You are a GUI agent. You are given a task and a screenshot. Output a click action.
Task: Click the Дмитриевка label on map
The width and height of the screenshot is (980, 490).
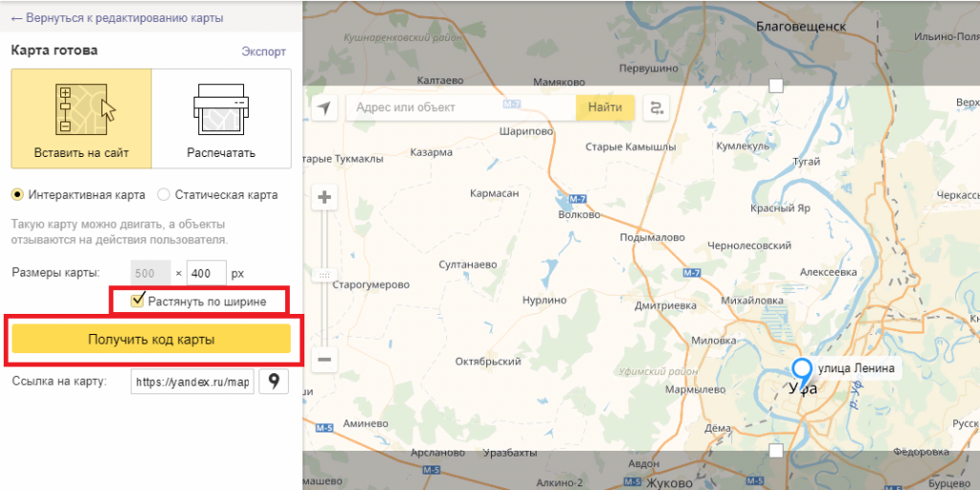[x=665, y=305]
